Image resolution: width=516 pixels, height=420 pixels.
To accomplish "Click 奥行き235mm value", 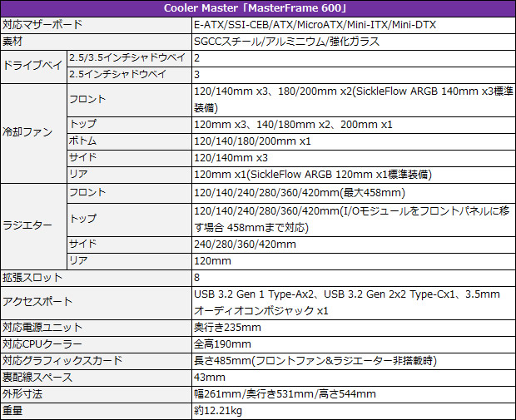I will [354, 328].
